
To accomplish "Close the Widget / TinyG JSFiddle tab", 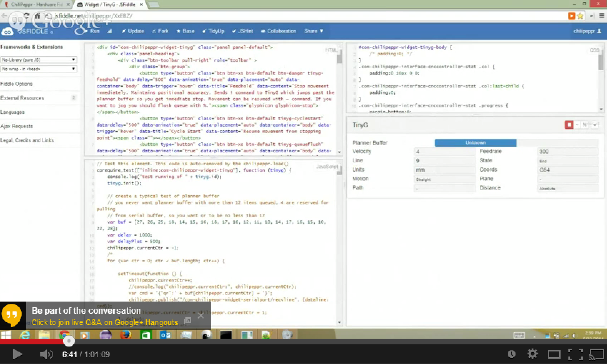I will pyautogui.click(x=141, y=5).
